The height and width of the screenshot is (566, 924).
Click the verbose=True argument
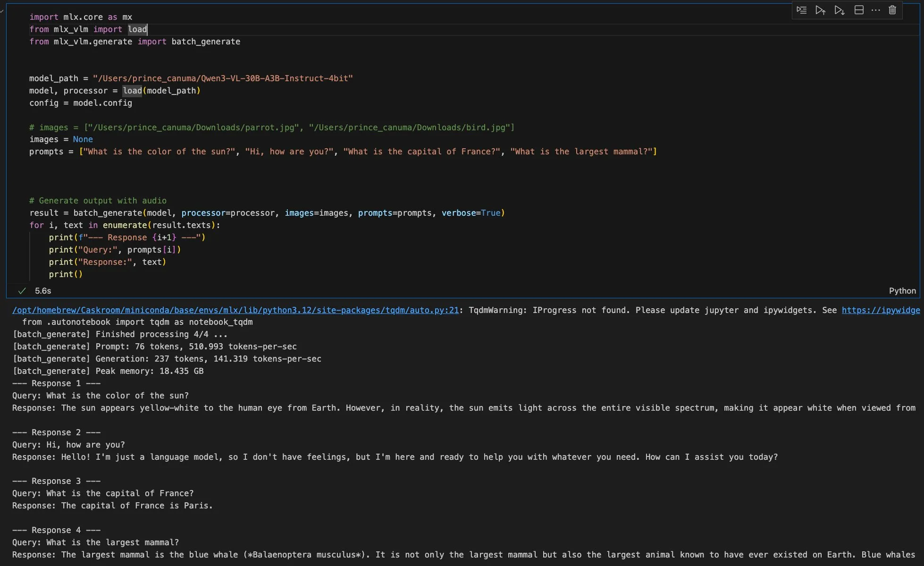point(470,213)
